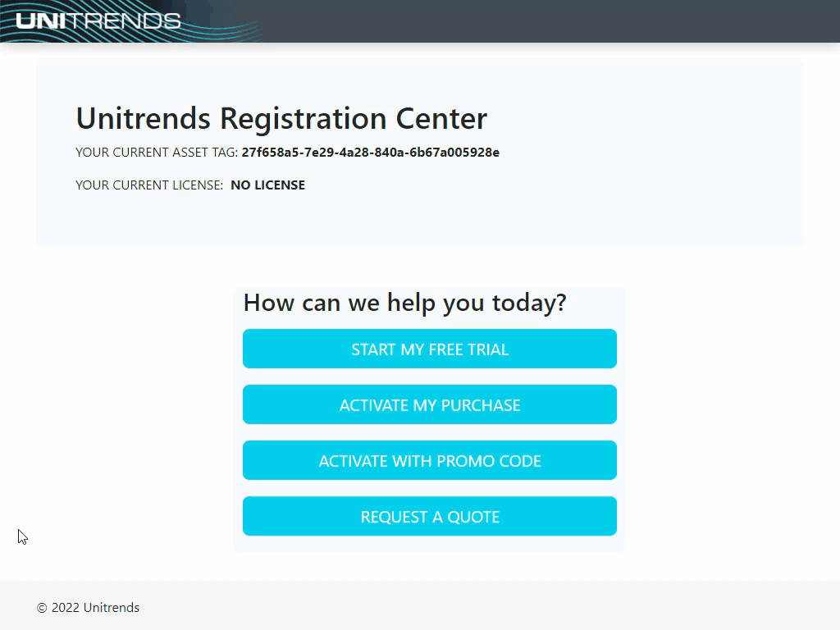Viewport: 840px width, 630px height.
Task: Click the word Registration in the title
Action: click(x=303, y=119)
